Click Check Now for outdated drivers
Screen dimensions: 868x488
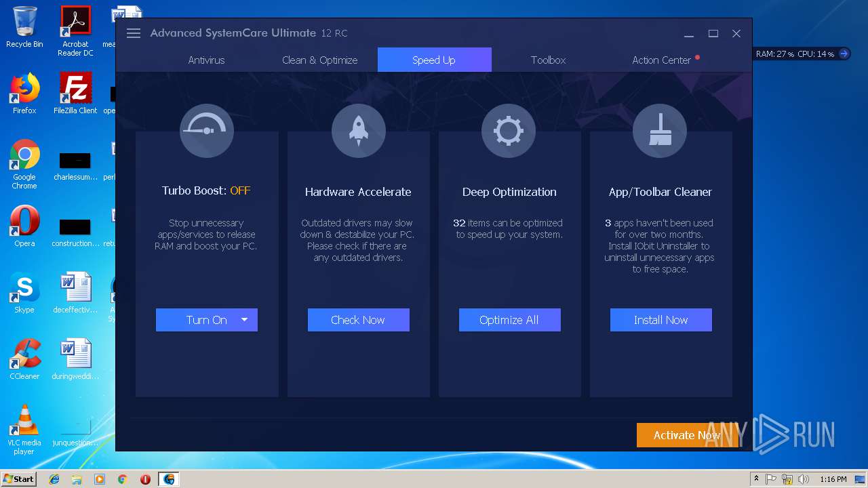(358, 320)
